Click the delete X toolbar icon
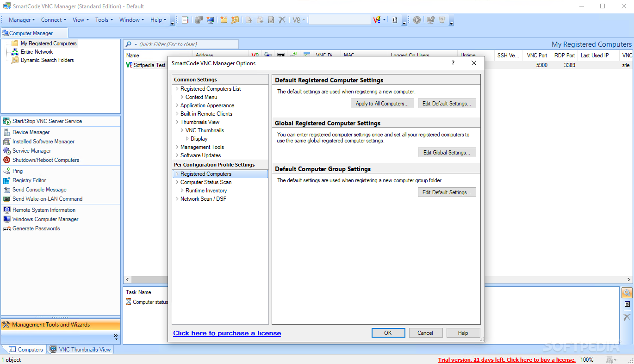Screen dimensions: 634x364 click(282, 20)
